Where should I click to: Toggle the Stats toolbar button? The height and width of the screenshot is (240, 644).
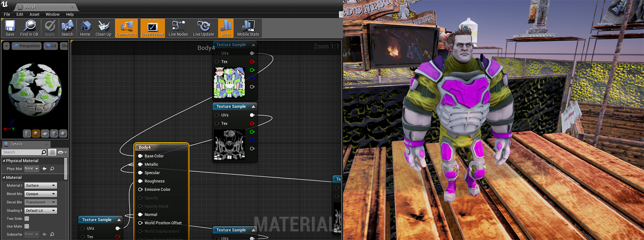[x=226, y=28]
